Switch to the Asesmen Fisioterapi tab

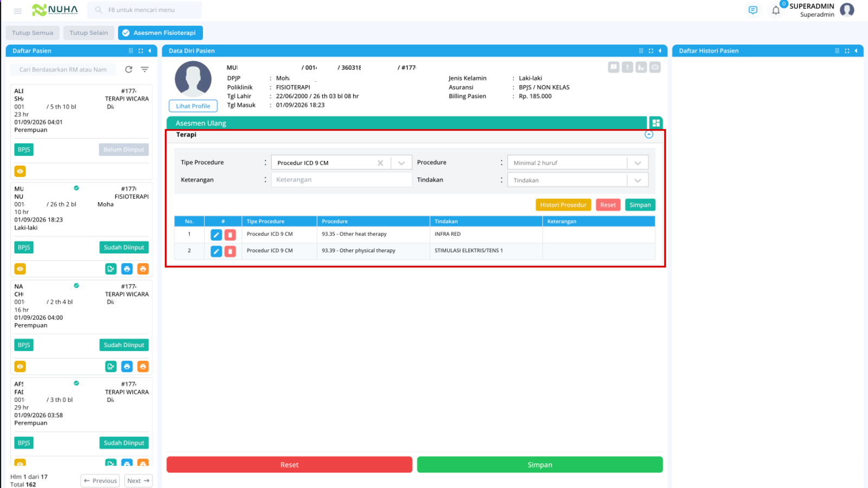[161, 33]
